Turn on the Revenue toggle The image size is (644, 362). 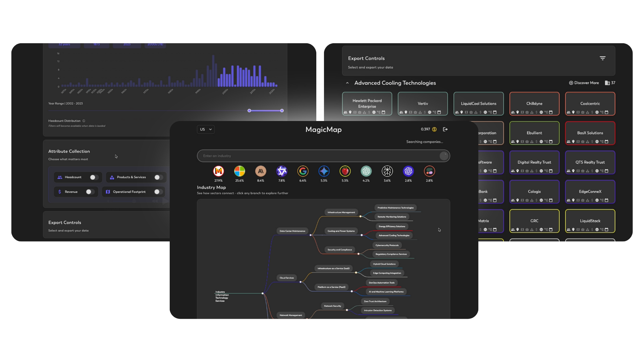[x=90, y=192]
